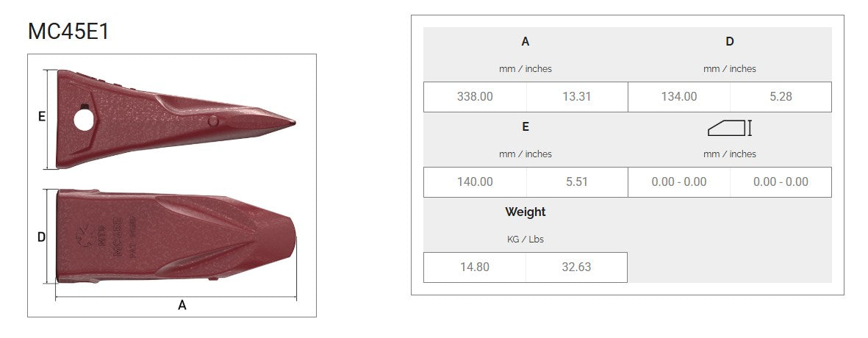Click the D dimension label on the drawing
Image resolution: width=868 pixels, height=338 pixels.
click(42, 237)
